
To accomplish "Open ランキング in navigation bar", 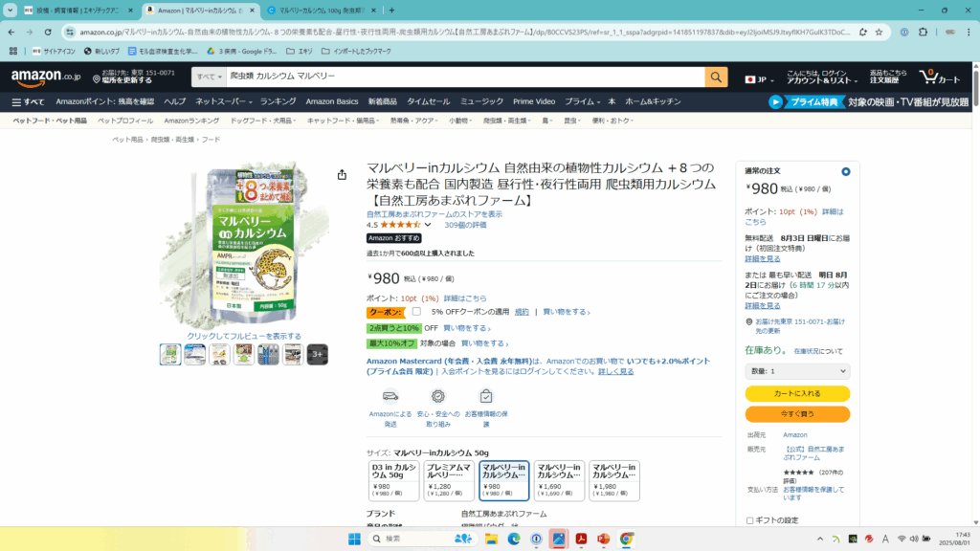I will pos(278,101).
